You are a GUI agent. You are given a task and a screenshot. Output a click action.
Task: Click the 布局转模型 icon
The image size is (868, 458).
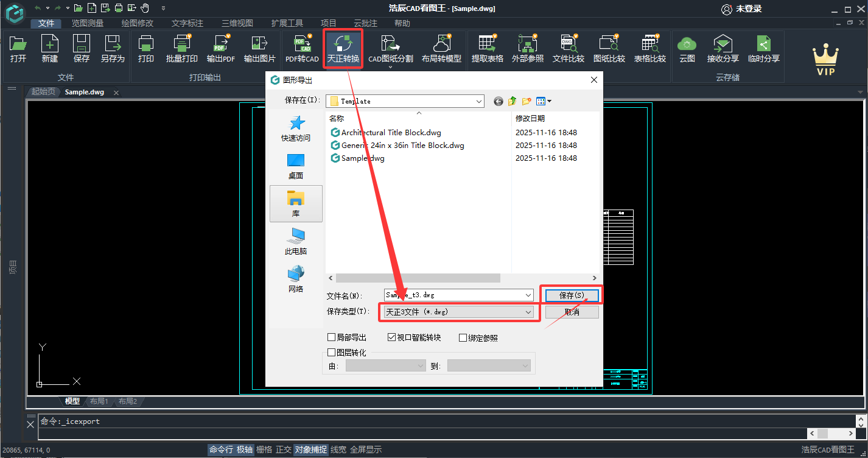point(441,49)
